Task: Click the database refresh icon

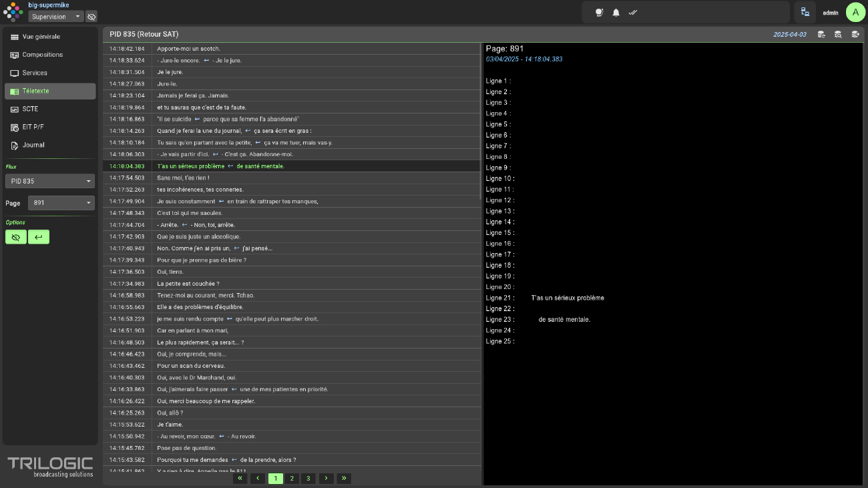Action: [821, 34]
